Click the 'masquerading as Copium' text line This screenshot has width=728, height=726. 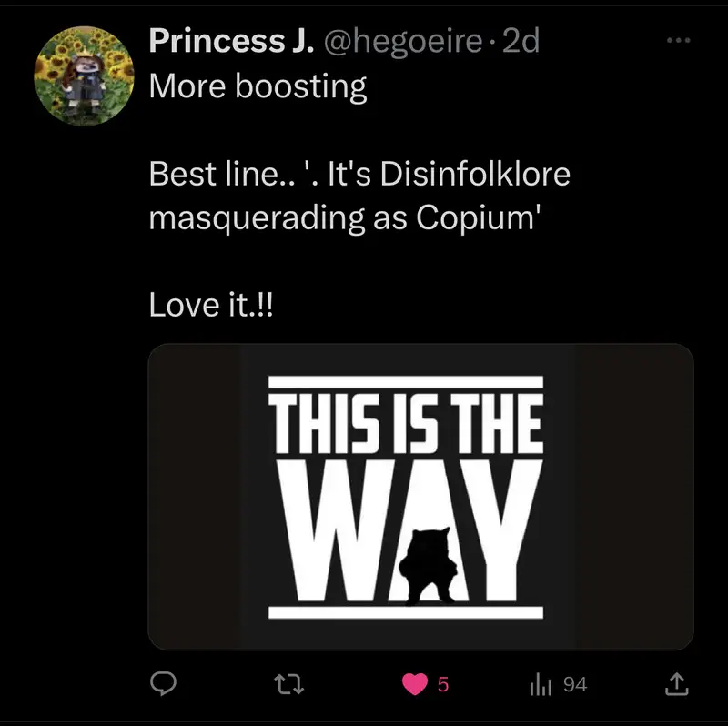coord(345,218)
